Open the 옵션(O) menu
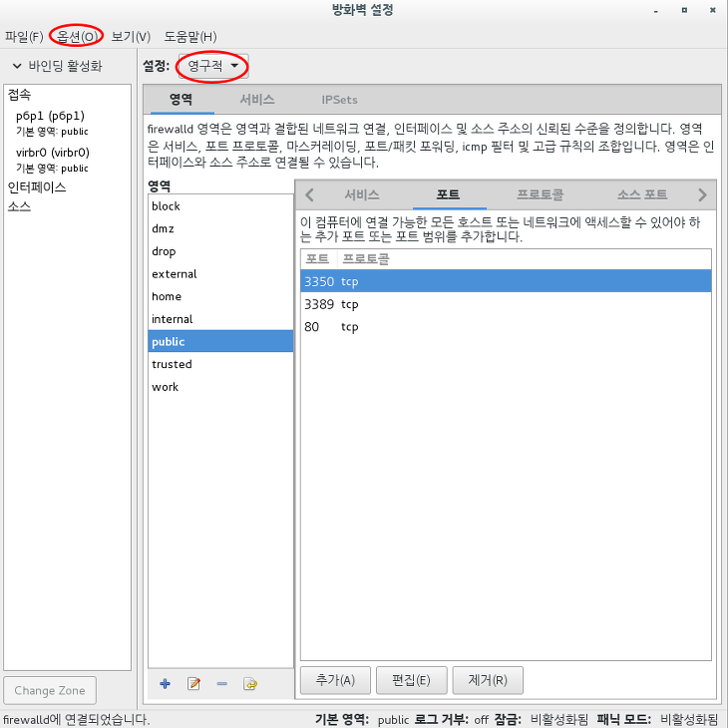This screenshot has height=728, width=728. coord(77,37)
